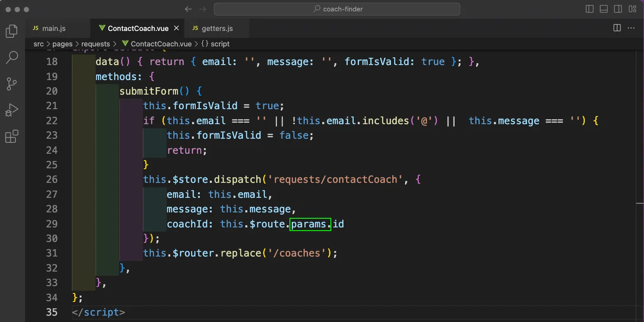This screenshot has height=322, width=644.
Task: Switch to the getters.js tab
Action: (217, 28)
